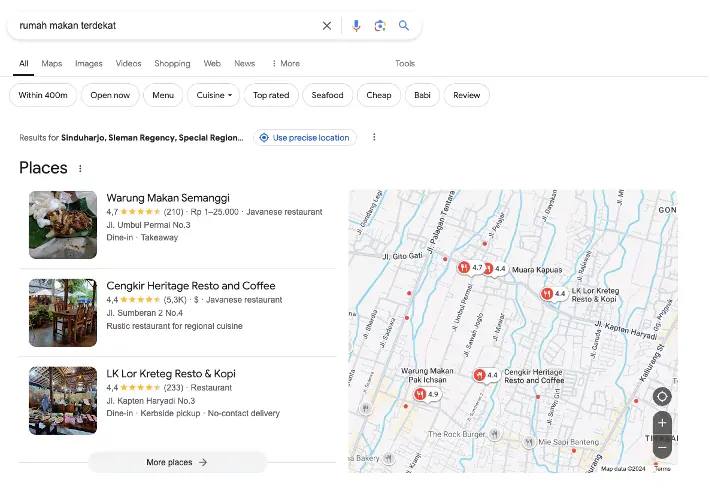The height and width of the screenshot is (489, 710).
Task: Open Warung Makan Semanggi food photo
Action: (63, 225)
